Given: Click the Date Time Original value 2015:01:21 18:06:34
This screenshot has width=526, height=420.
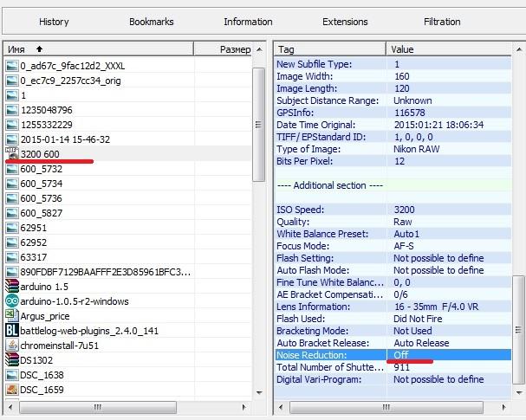Looking at the screenshot, I should pyautogui.click(x=438, y=125).
